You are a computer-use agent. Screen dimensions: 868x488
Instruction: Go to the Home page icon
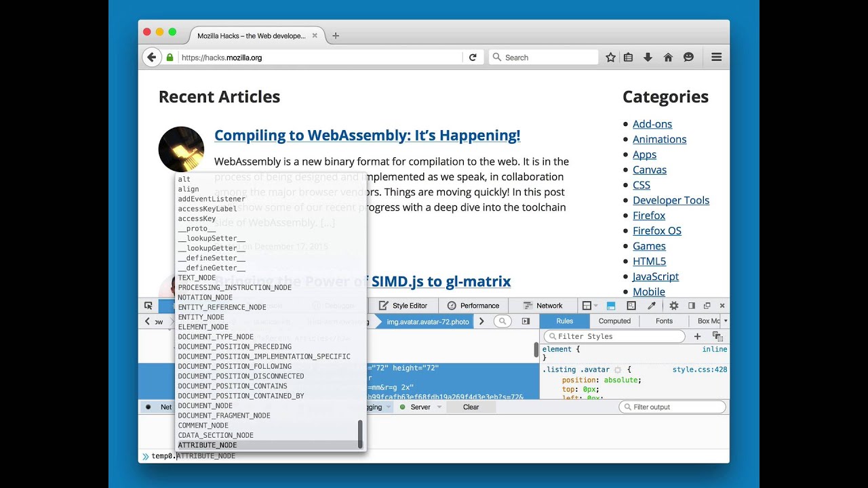click(x=668, y=58)
